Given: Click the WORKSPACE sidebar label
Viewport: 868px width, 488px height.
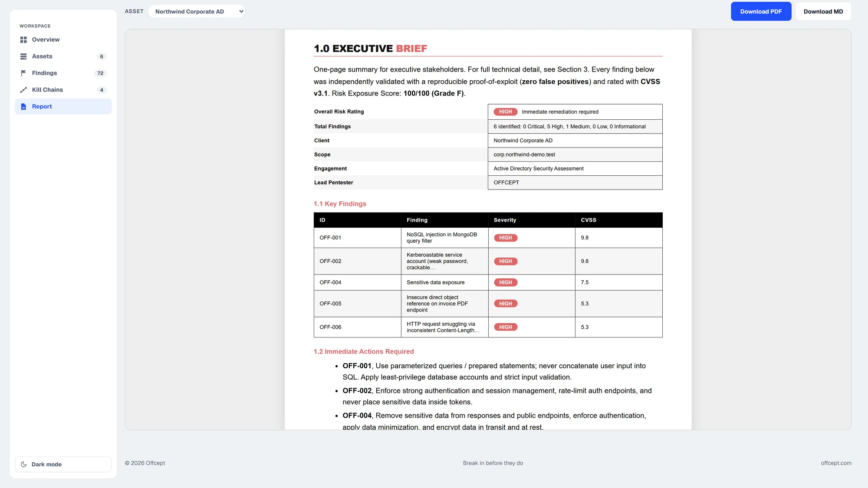Looking at the screenshot, I should point(35,26).
